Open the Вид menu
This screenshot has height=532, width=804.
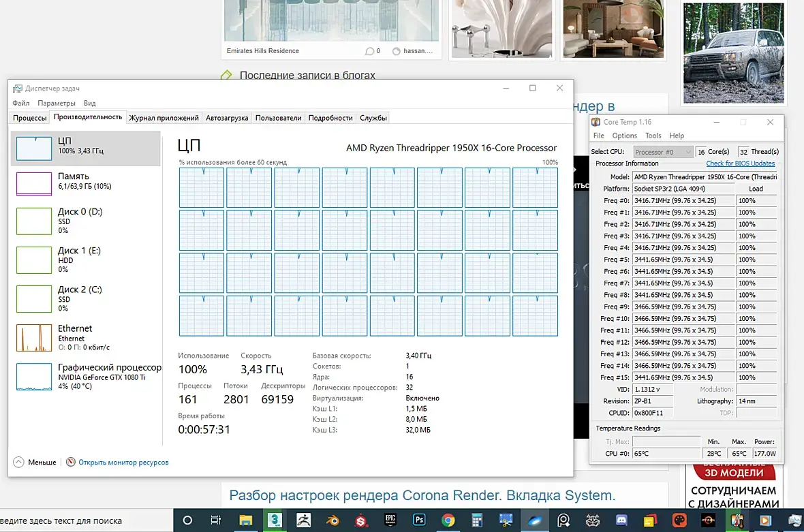pos(90,103)
